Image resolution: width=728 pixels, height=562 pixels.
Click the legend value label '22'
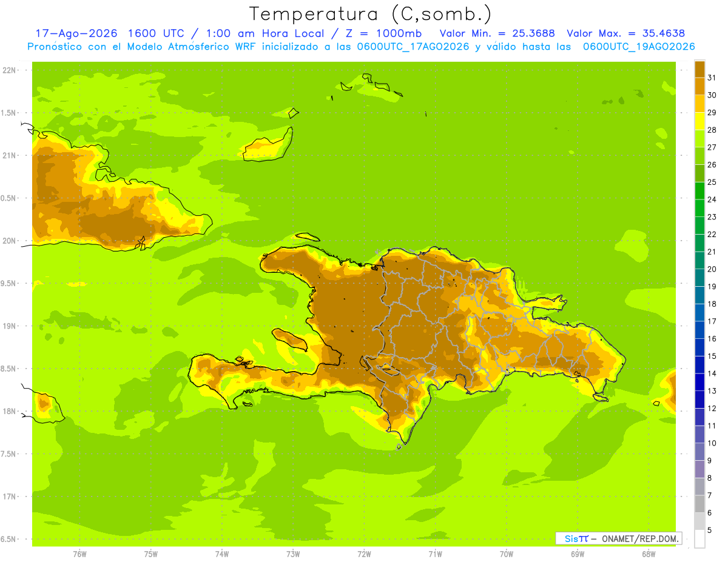click(x=712, y=234)
